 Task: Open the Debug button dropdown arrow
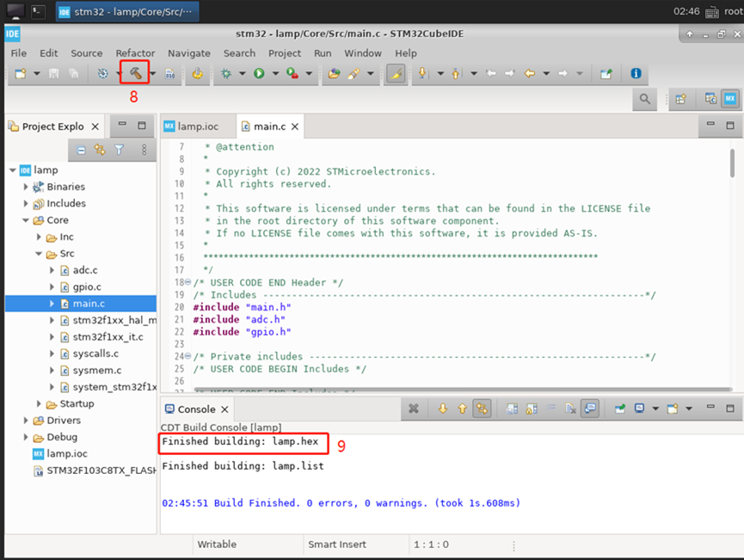tap(242, 74)
